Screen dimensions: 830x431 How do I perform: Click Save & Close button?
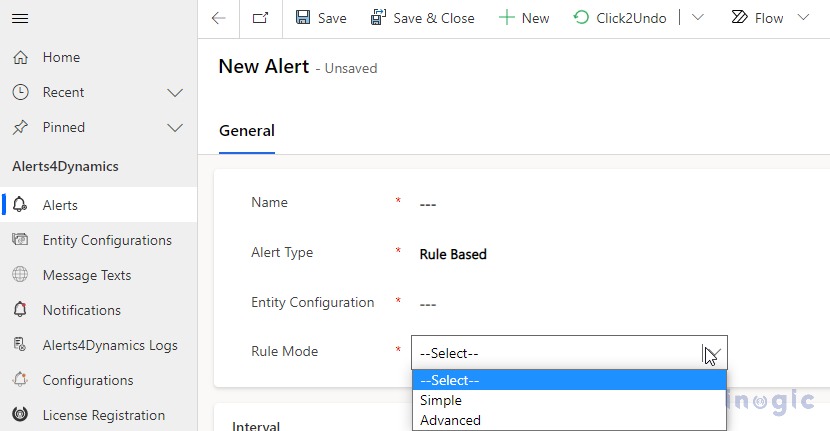pos(422,19)
